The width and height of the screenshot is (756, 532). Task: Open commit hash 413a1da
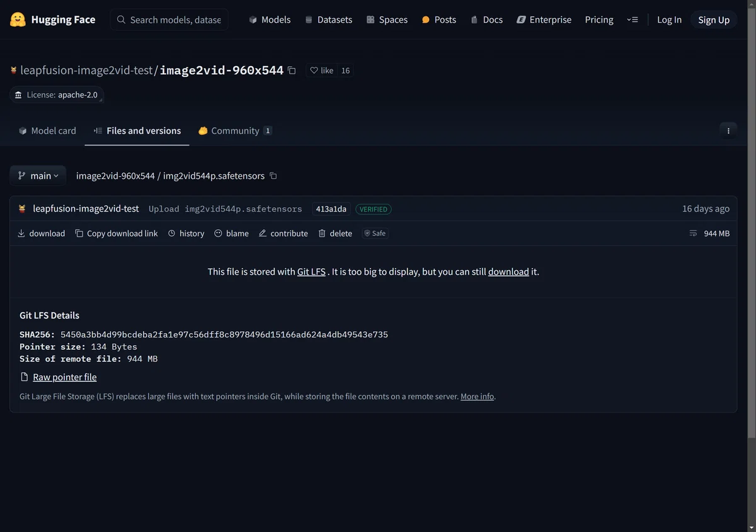[x=331, y=209]
